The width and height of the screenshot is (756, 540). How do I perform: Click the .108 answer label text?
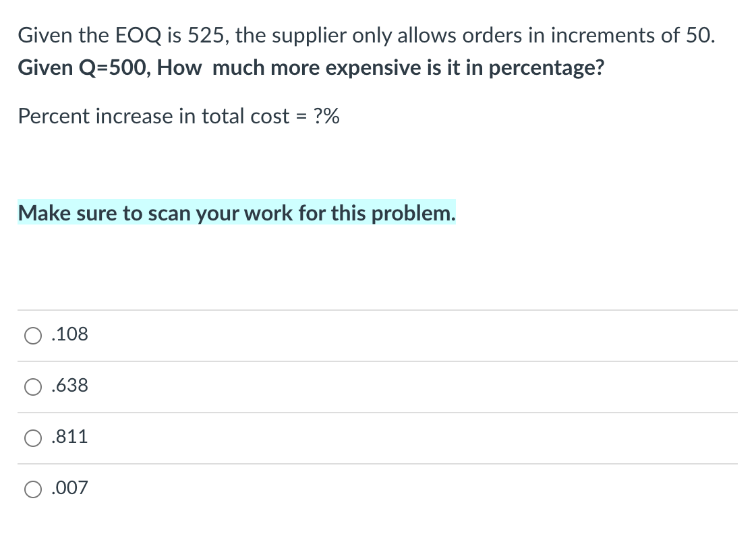coord(70,334)
